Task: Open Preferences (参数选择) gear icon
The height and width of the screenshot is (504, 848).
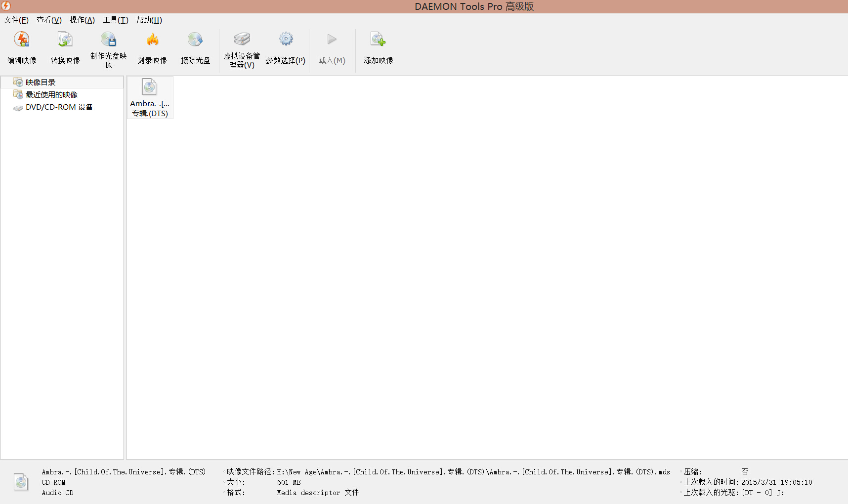Action: (286, 39)
